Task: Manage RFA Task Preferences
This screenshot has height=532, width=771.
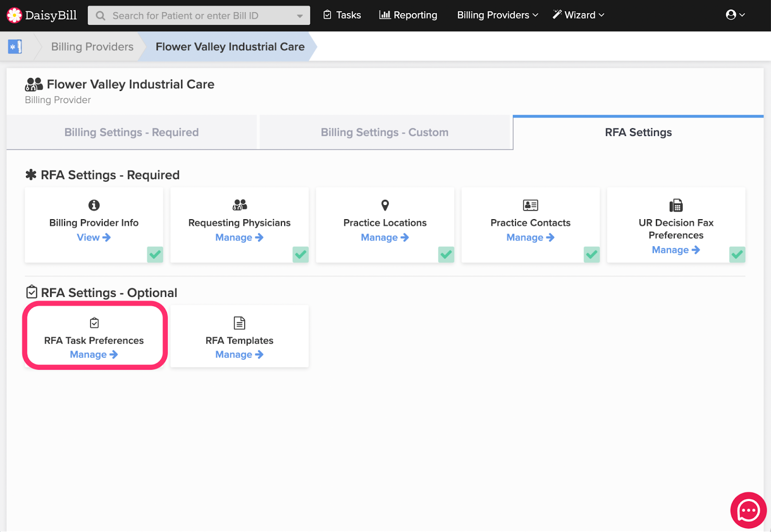Action: [94, 355]
